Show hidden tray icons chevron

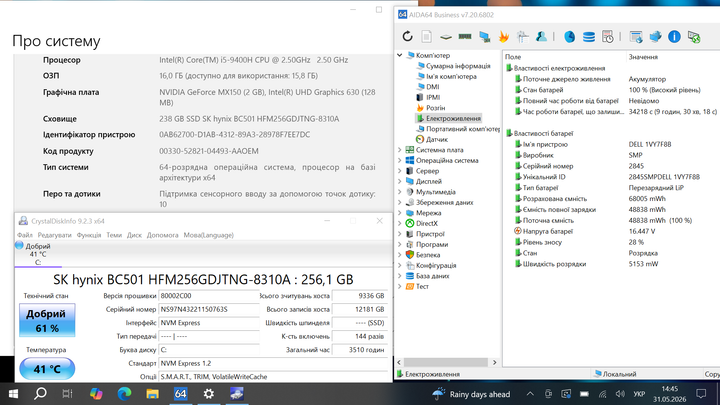click(x=530, y=394)
